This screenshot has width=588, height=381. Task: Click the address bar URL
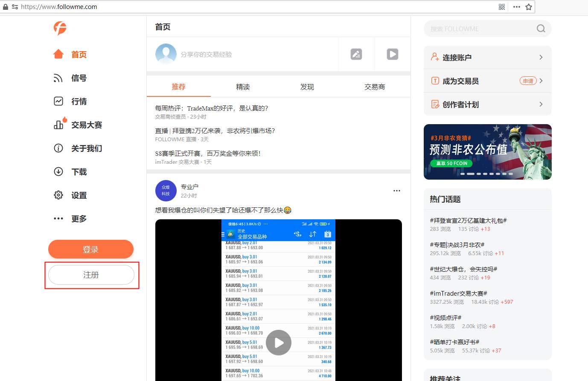pyautogui.click(x=59, y=7)
